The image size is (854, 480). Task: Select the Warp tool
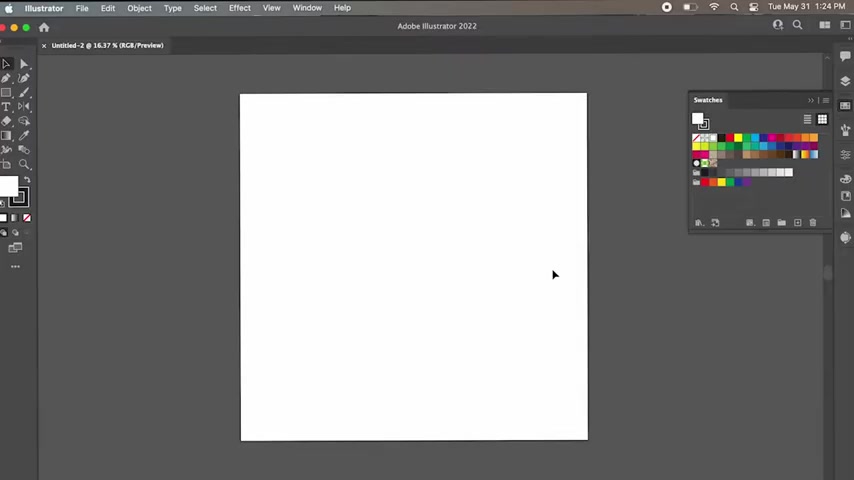6,150
